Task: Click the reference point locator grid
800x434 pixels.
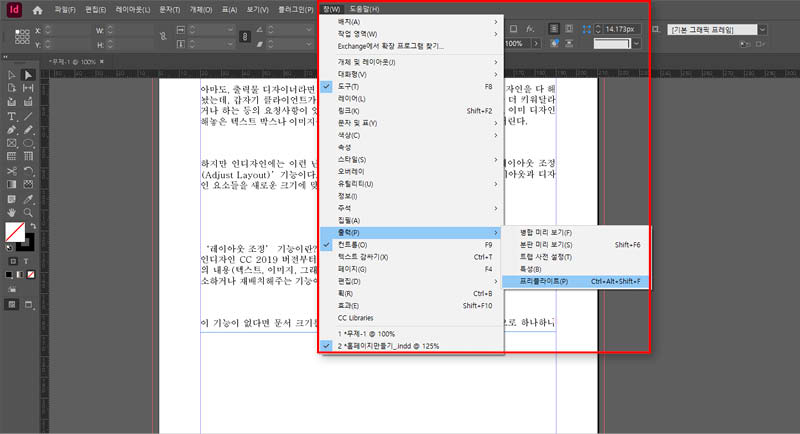Action: 22,37
